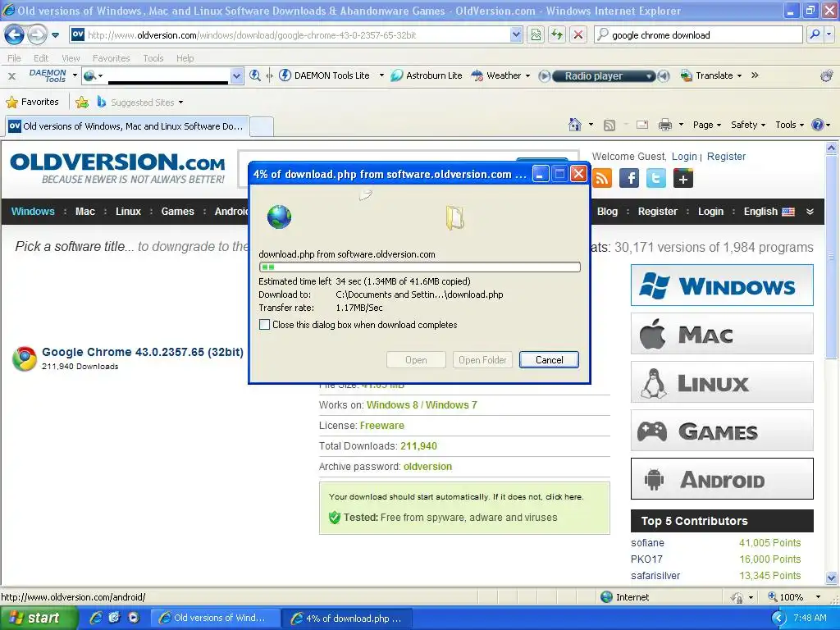Click the IE Back navigation button

click(x=14, y=35)
